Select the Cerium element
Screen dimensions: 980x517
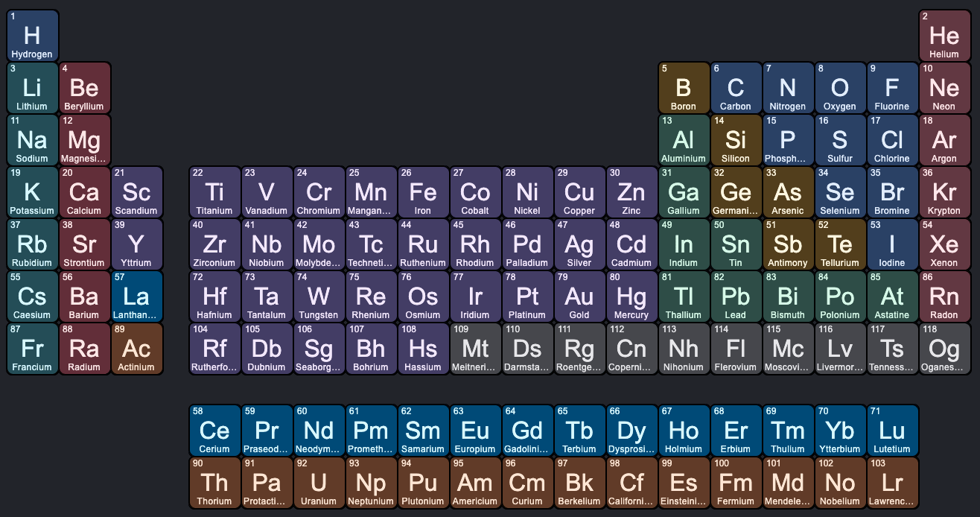pyautogui.click(x=214, y=431)
